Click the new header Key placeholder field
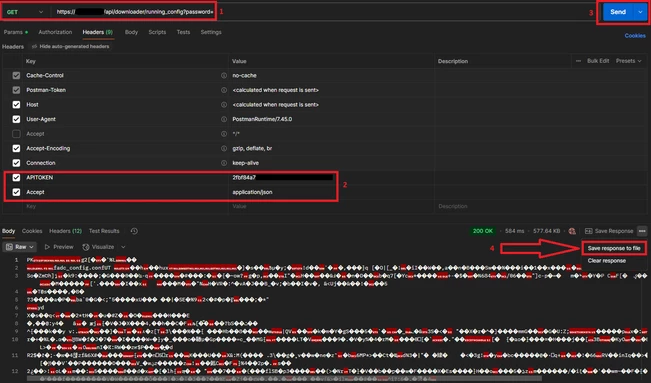The image size is (651, 383). point(125,206)
